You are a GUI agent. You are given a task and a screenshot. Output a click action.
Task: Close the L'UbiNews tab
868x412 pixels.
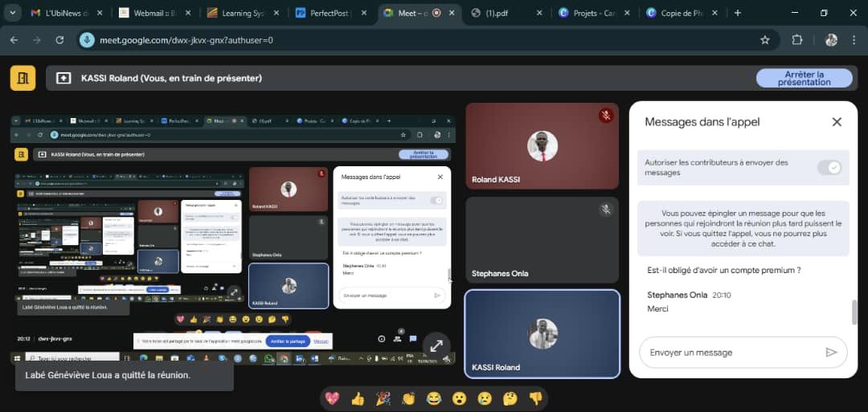tap(100, 13)
